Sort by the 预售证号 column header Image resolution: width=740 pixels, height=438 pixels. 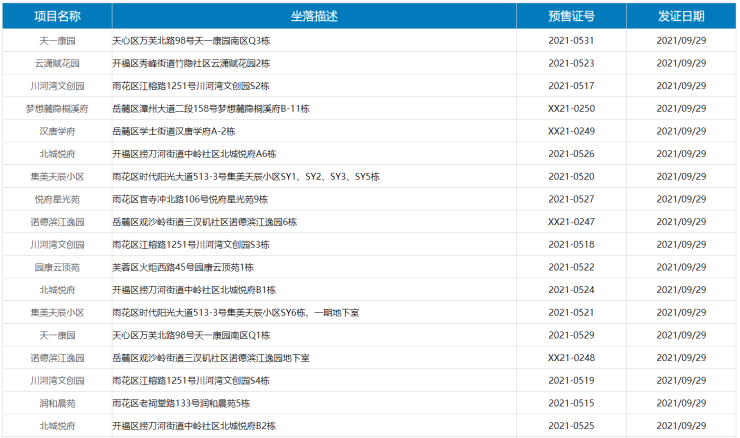coord(571,16)
